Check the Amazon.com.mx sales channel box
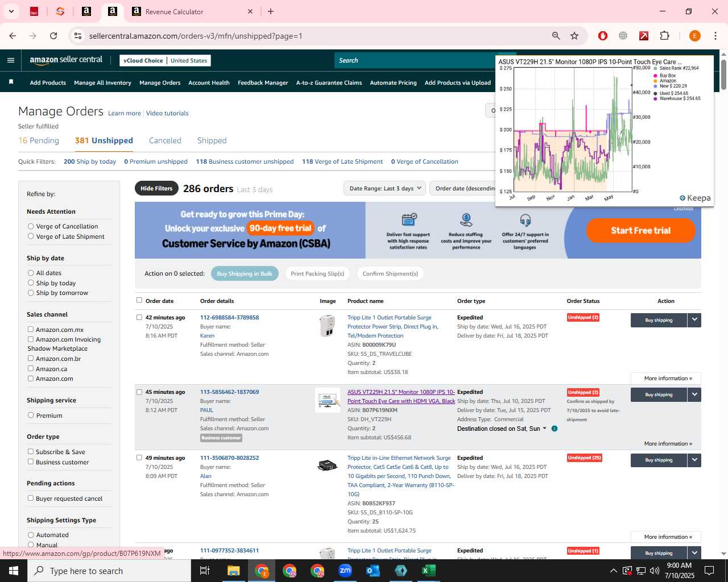Image resolution: width=728 pixels, height=582 pixels. click(31, 329)
